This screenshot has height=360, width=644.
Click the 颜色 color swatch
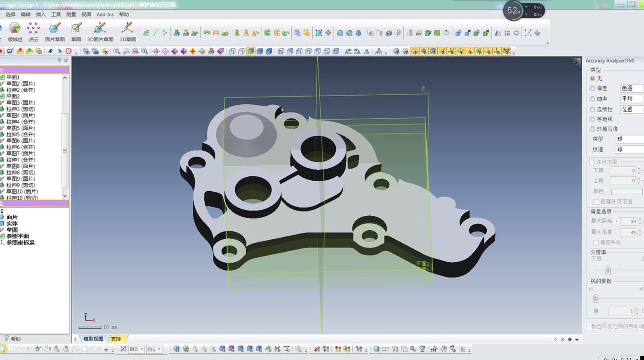click(627, 191)
